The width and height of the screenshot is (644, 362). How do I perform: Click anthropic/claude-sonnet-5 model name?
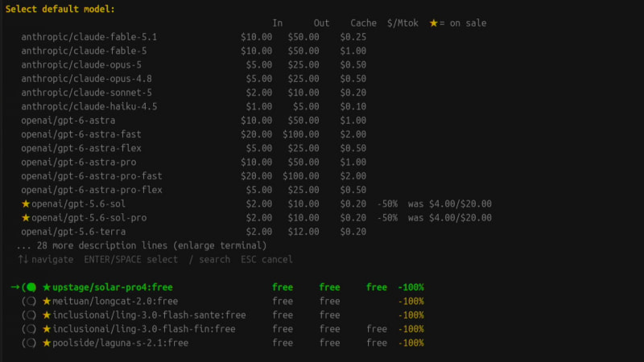[87, 93]
